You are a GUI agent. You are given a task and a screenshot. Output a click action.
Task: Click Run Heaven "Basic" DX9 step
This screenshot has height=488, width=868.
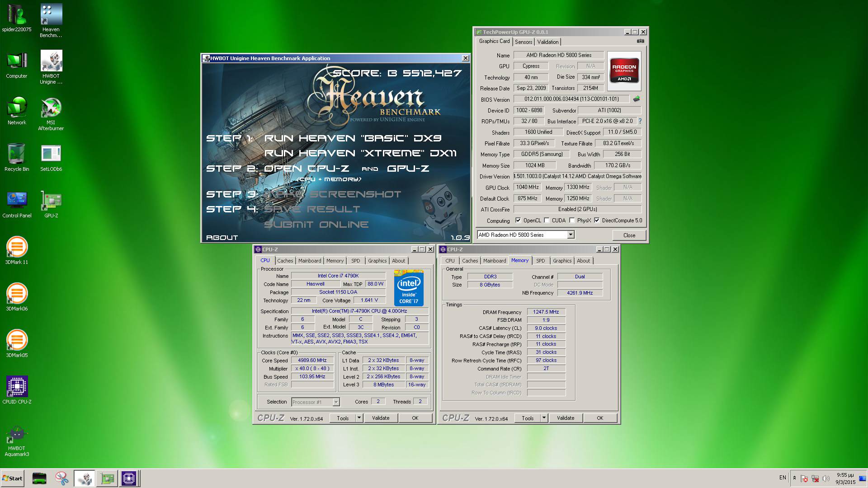[x=353, y=138]
